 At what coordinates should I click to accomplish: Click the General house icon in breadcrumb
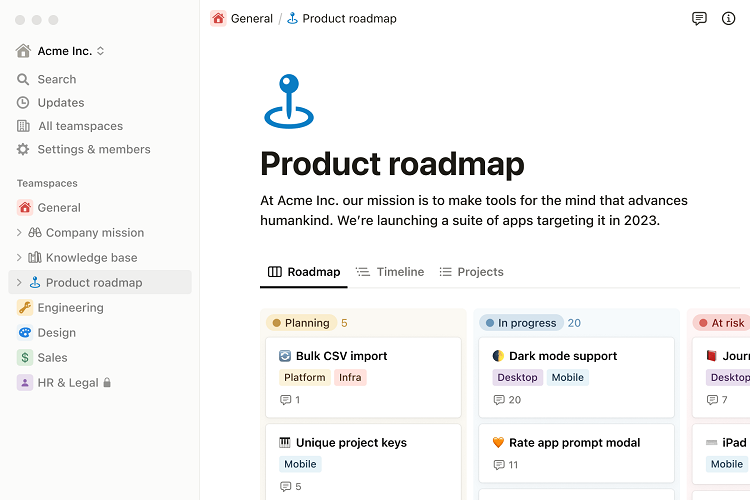point(218,19)
